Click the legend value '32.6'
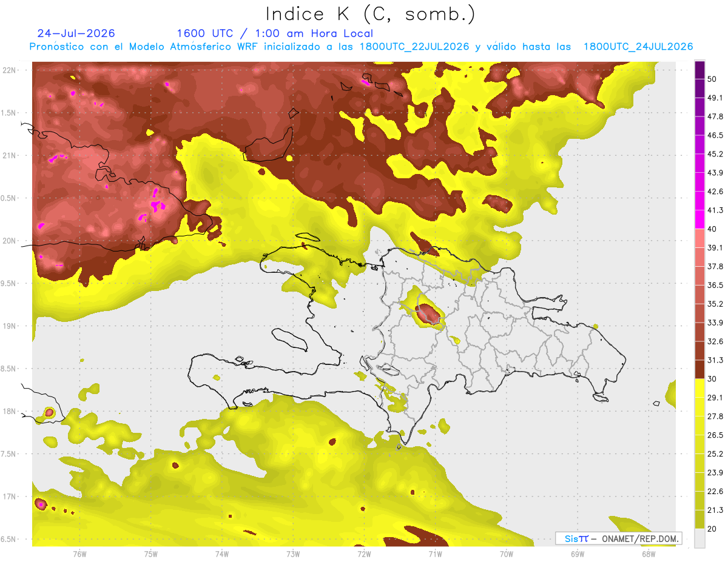Viewport: 728px width, 562px height. pyautogui.click(x=715, y=341)
